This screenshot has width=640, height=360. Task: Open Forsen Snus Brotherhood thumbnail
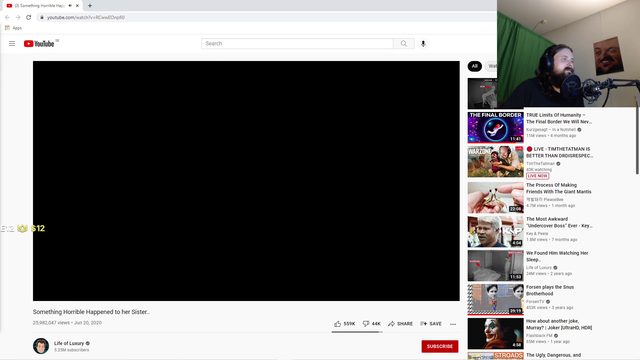pos(496,299)
